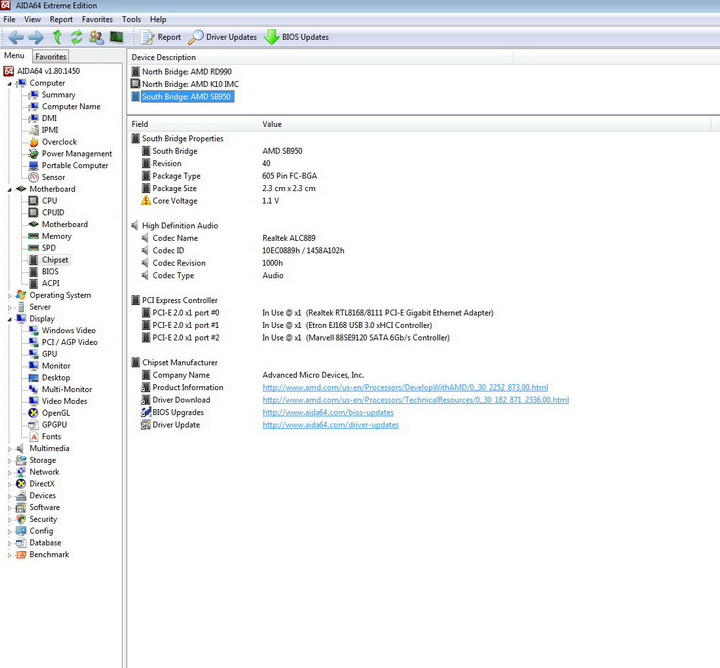
Task: Open the Help menu
Action: [x=158, y=19]
